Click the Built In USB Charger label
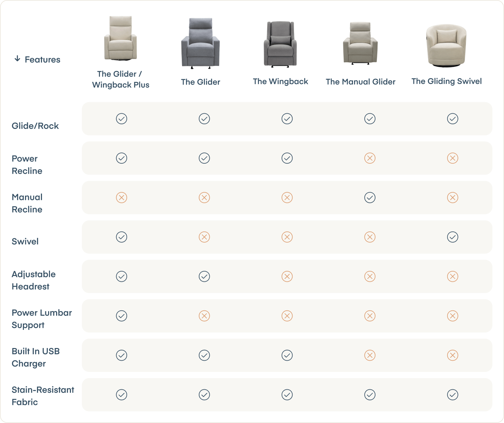 (x=35, y=357)
